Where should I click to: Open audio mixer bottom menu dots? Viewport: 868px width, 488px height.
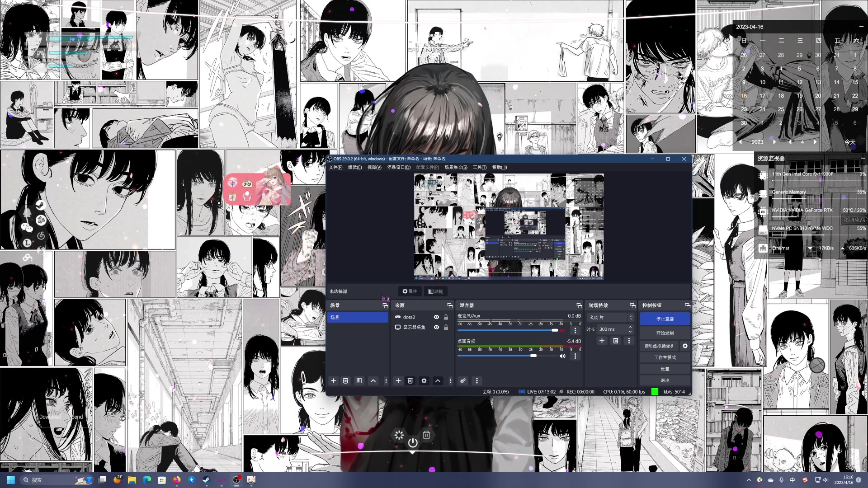[x=476, y=381]
